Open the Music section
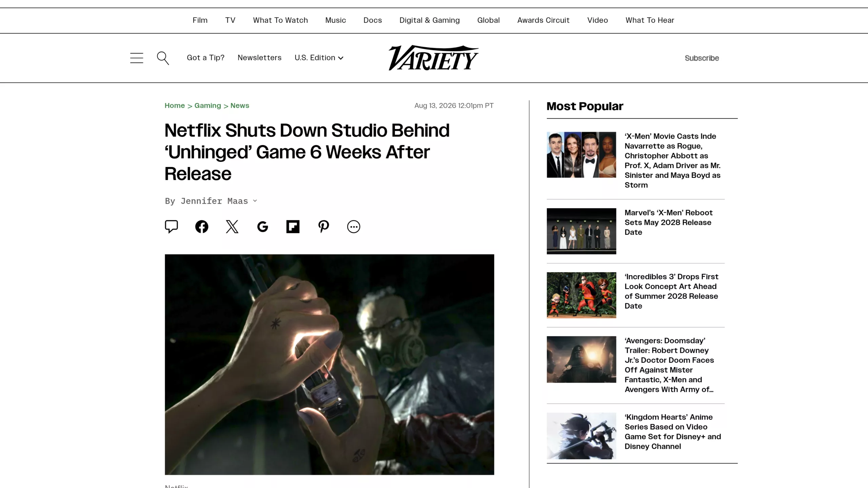 tap(336, 20)
